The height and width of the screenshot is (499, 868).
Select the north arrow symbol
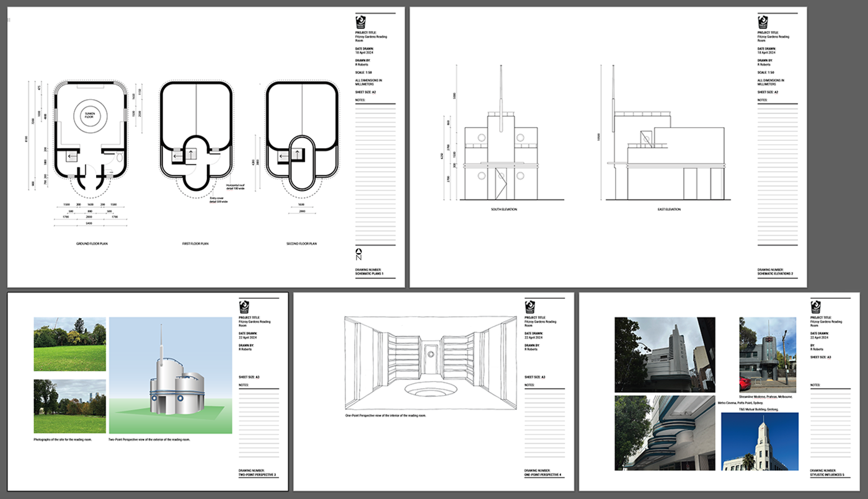click(359, 254)
